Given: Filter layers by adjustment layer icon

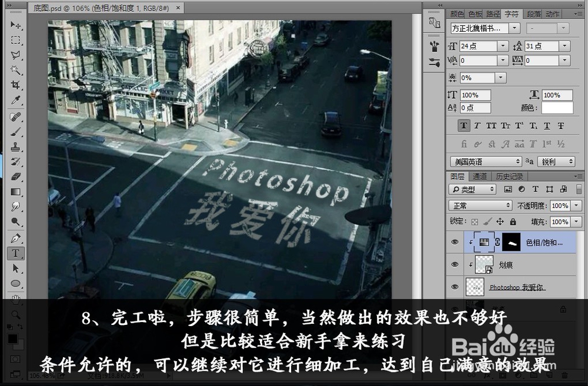Looking at the screenshot, I should tap(522, 189).
